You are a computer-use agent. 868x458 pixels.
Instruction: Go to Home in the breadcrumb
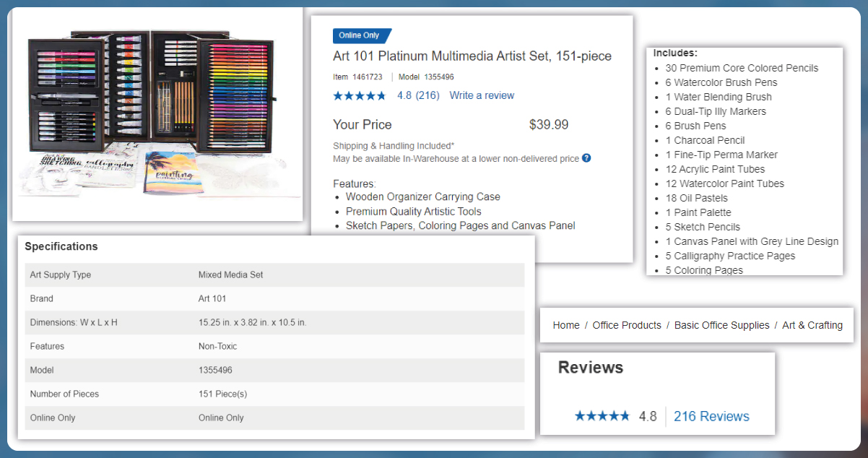(566, 325)
